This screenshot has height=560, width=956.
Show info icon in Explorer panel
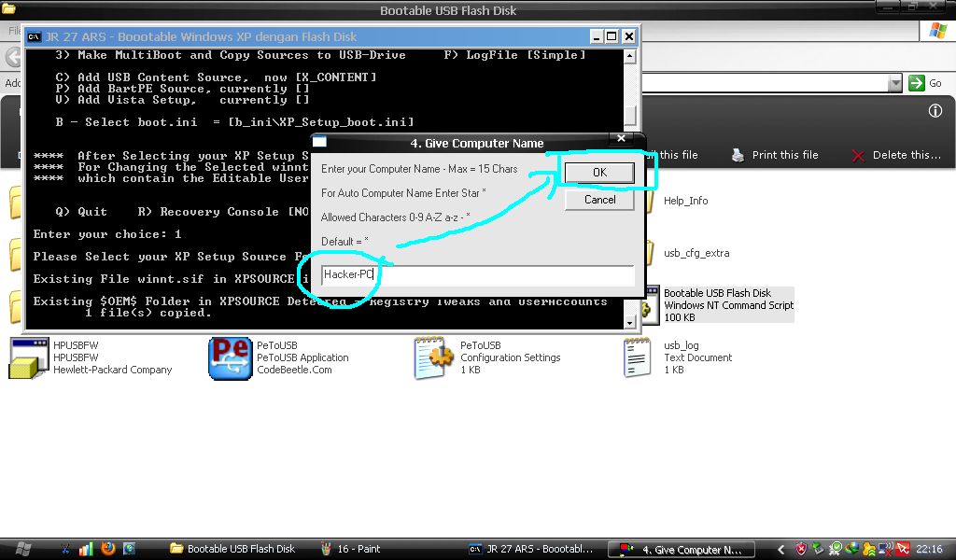(x=935, y=111)
